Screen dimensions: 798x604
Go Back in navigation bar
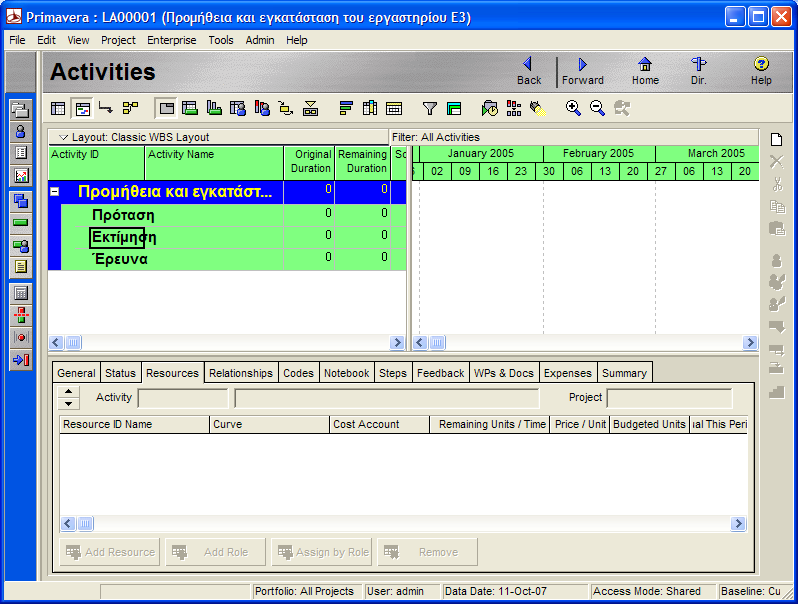click(529, 71)
